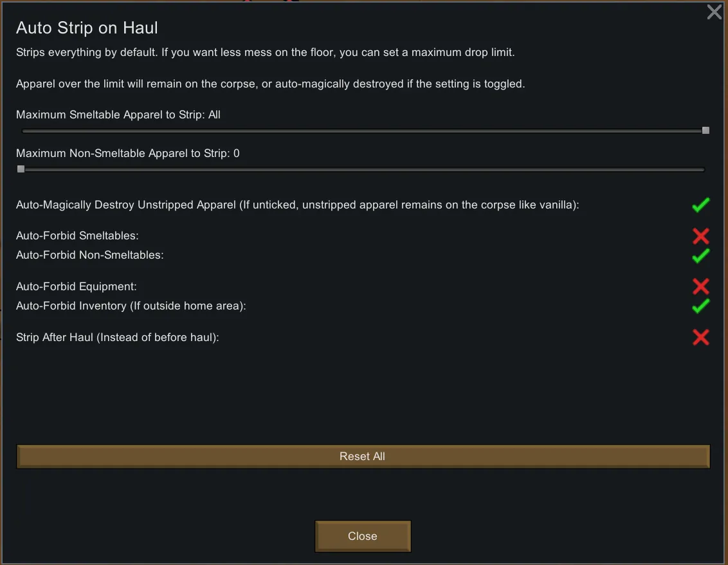
Task: Click the middle of the Non-Smeltable Apparel slider track
Action: coord(363,169)
